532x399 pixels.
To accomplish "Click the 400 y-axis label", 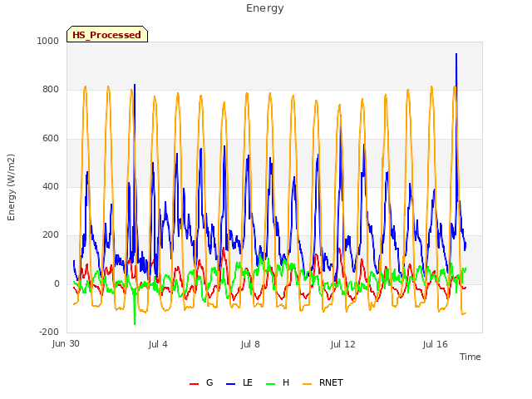I will [51, 186].
